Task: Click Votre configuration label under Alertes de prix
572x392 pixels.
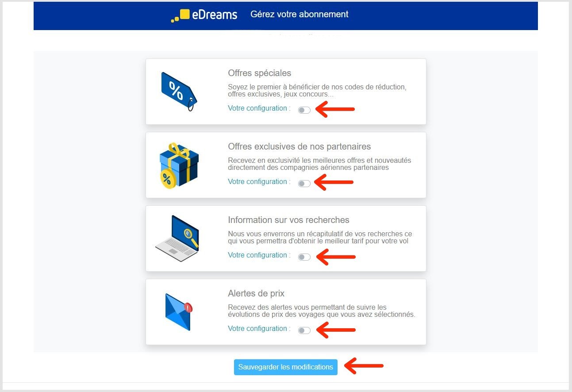Action: 259,329
